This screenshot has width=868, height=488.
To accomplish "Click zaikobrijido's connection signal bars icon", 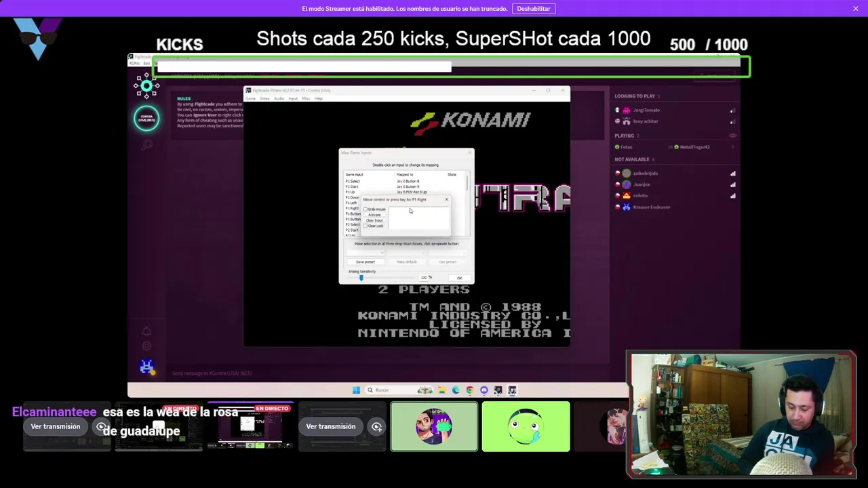I will click(732, 174).
